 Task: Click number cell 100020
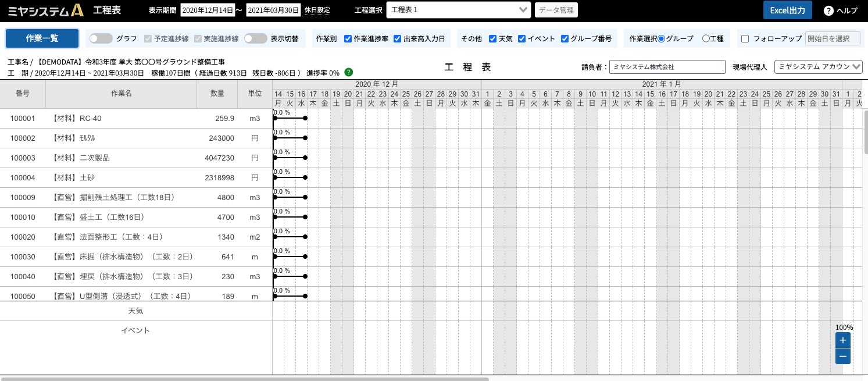(x=23, y=237)
